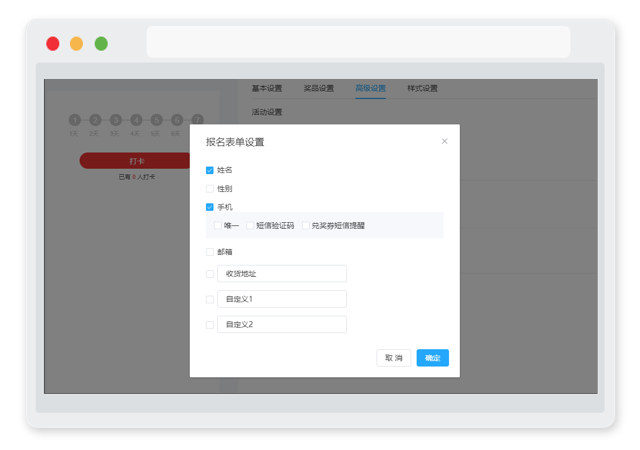Uncheck the 手机 checkbox
Screen dimensions: 640x450
tap(210, 207)
